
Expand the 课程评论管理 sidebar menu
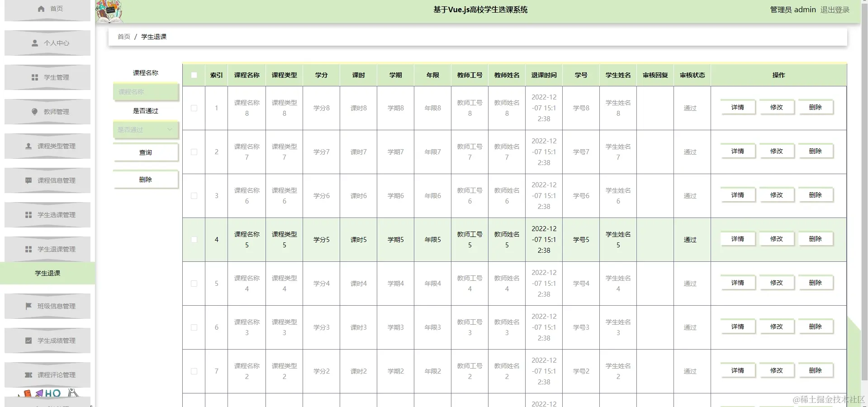coord(47,375)
